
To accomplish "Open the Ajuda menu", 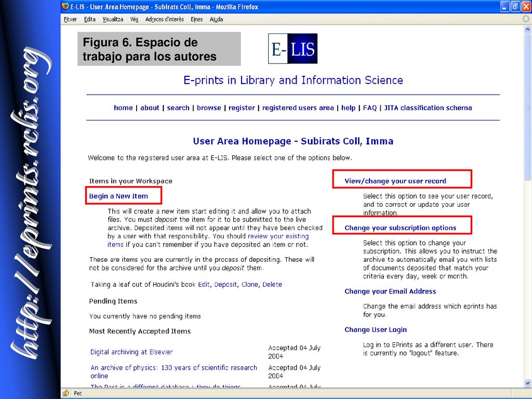I will click(217, 19).
